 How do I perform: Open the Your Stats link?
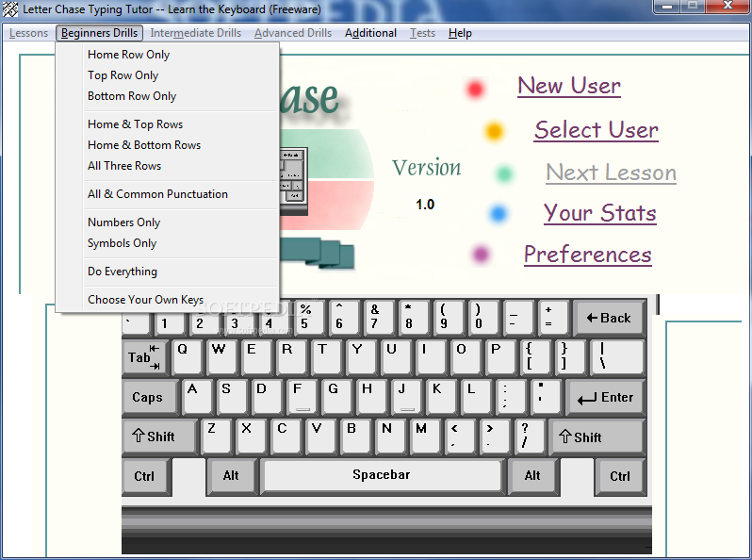599,213
